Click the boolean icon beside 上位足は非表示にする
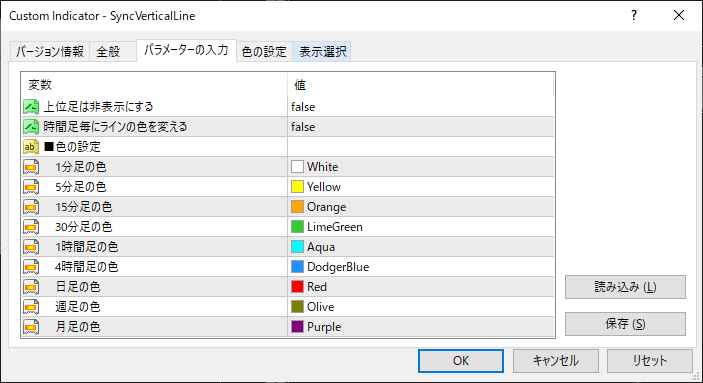 coord(31,107)
